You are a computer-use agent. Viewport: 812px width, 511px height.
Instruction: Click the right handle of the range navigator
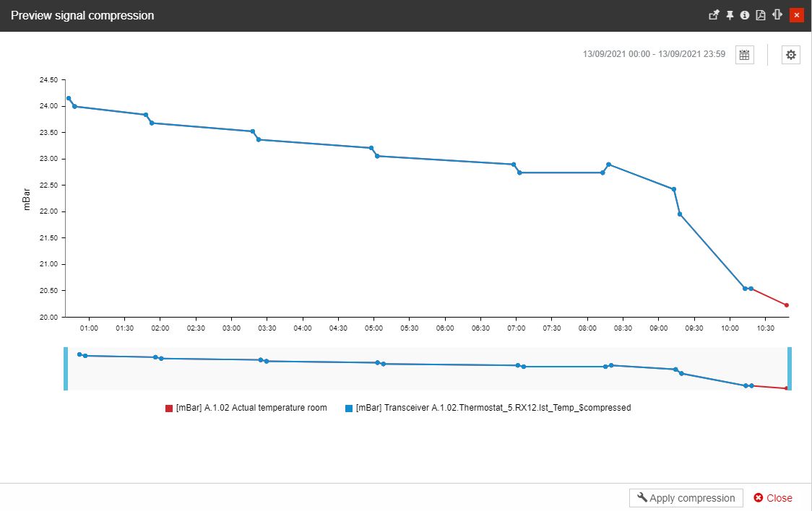(x=790, y=369)
